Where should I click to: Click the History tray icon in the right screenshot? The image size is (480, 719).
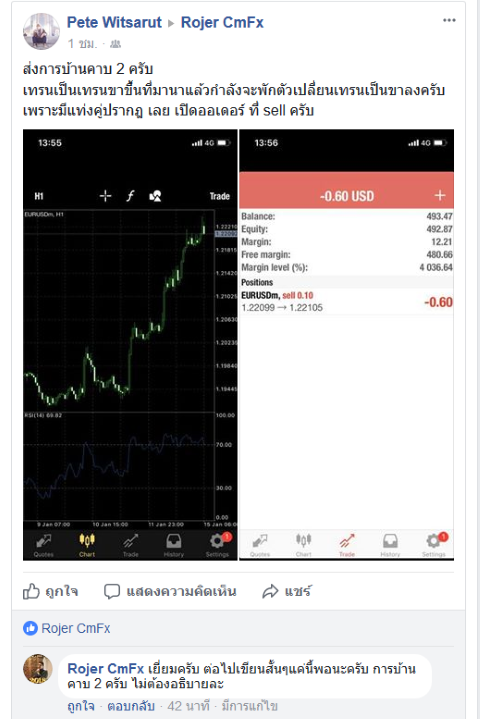click(390, 545)
